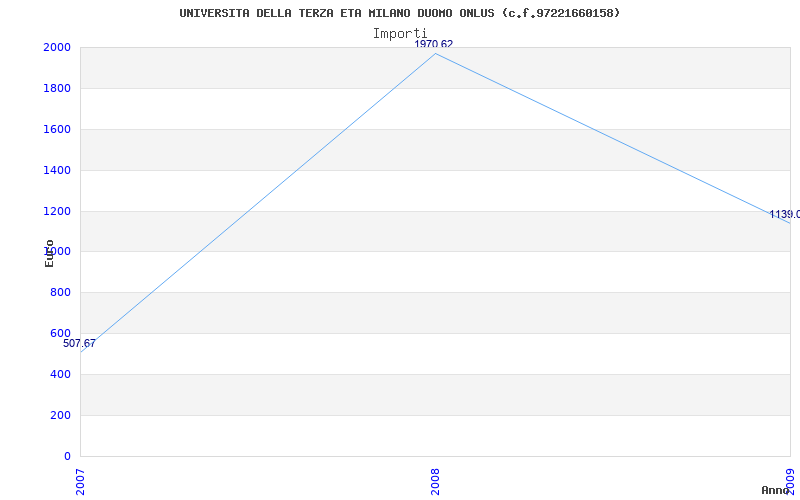Click the Euro axis title
800x500 pixels.
click(x=49, y=253)
